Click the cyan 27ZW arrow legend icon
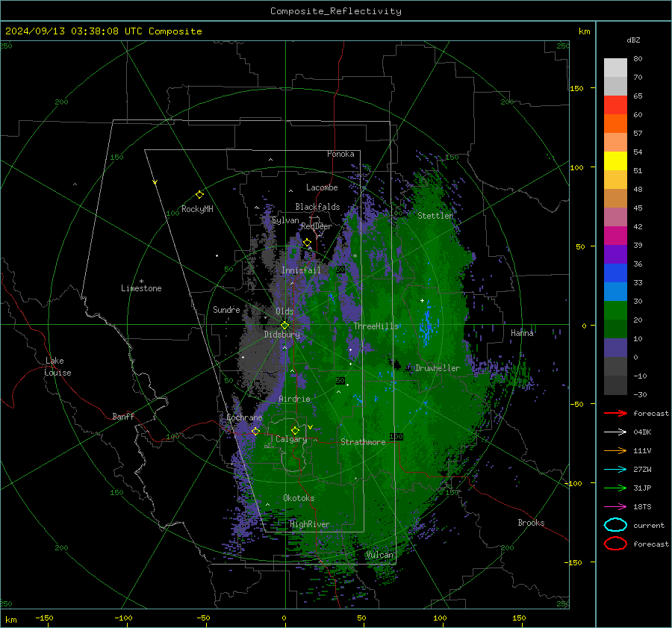Viewport: 672px width, 628px height. (x=615, y=470)
